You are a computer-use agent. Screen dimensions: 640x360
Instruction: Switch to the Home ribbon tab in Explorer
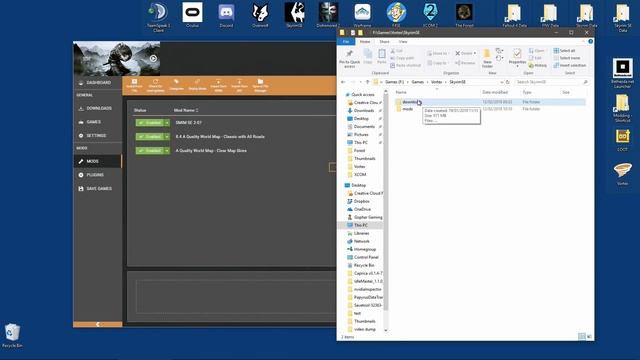364,42
